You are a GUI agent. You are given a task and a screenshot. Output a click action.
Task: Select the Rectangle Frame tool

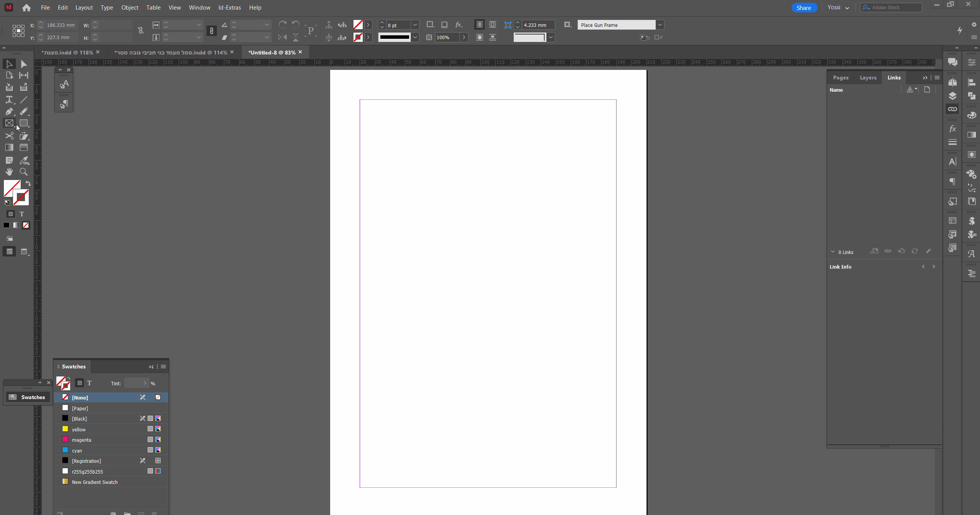pyautogui.click(x=9, y=123)
